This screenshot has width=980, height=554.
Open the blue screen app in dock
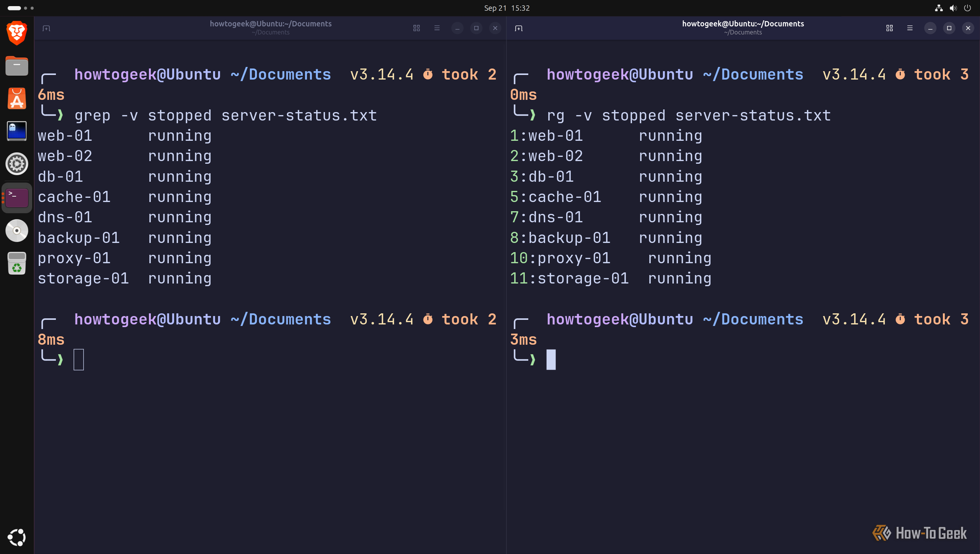[x=17, y=131]
